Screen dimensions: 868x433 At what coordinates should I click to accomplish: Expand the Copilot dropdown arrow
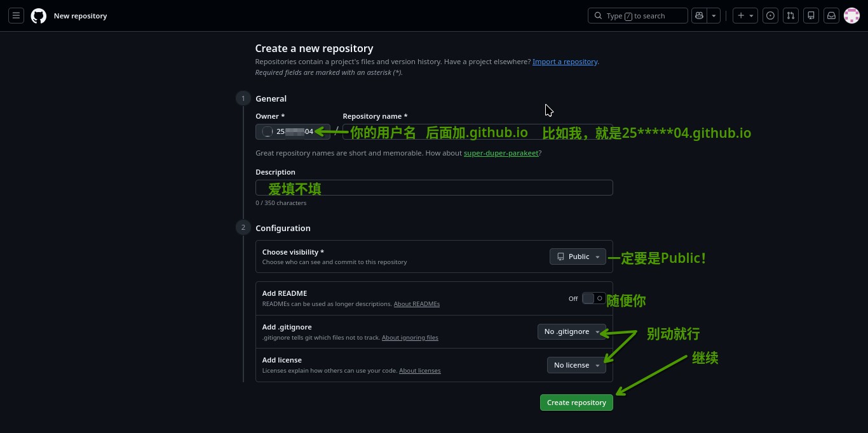point(714,16)
